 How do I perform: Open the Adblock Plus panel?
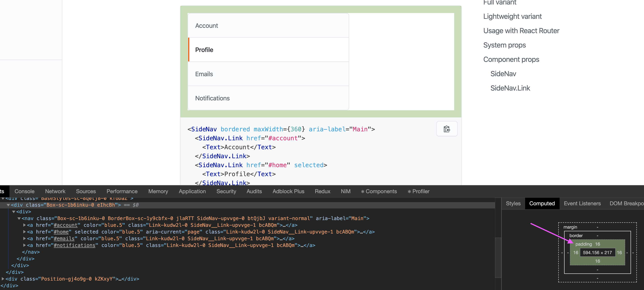pyautogui.click(x=288, y=191)
